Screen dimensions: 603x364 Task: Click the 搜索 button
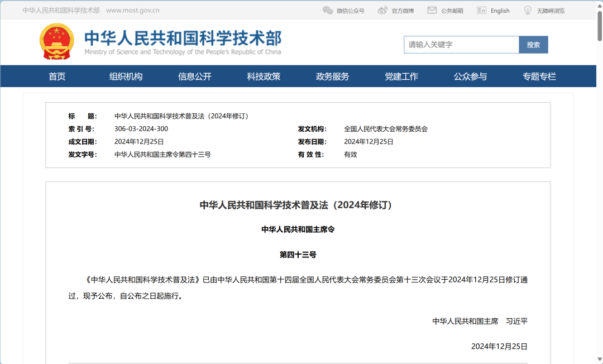point(533,45)
